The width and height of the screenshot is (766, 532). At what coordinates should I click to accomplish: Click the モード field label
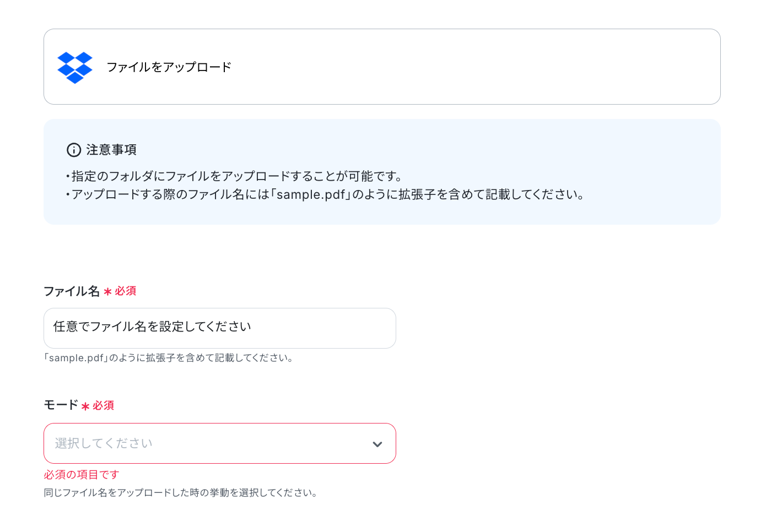[61, 405]
